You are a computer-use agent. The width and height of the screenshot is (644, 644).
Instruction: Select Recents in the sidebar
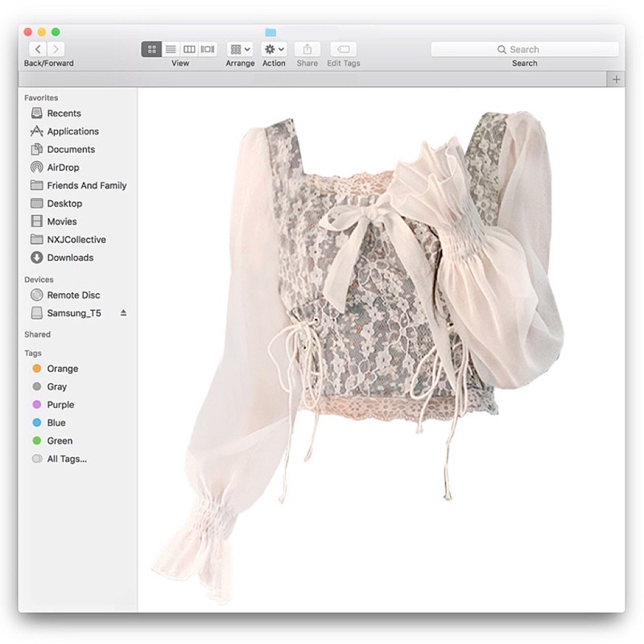pos(64,114)
